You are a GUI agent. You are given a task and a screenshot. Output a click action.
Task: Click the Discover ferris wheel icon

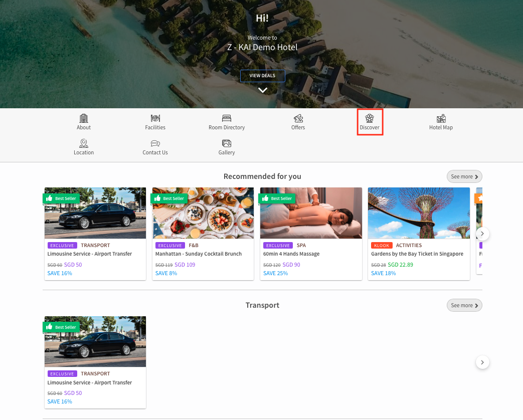click(370, 119)
